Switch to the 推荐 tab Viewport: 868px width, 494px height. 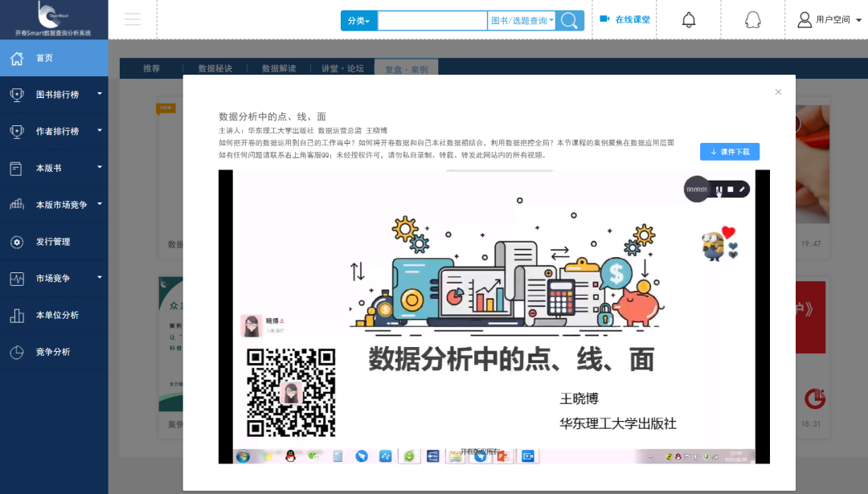(151, 68)
